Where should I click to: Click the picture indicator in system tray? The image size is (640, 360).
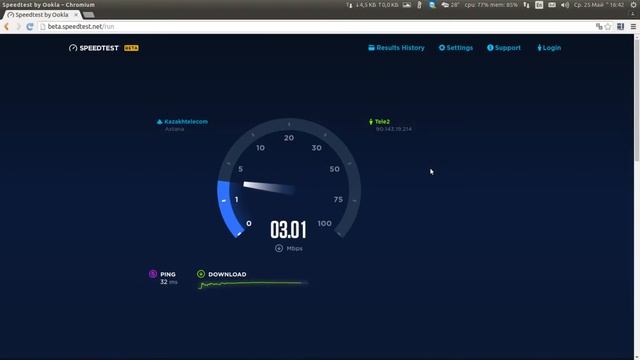tap(407, 5)
